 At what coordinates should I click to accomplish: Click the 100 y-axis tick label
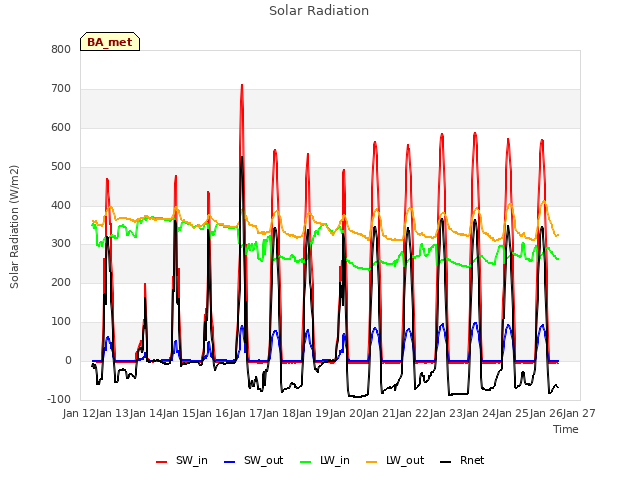(61, 322)
